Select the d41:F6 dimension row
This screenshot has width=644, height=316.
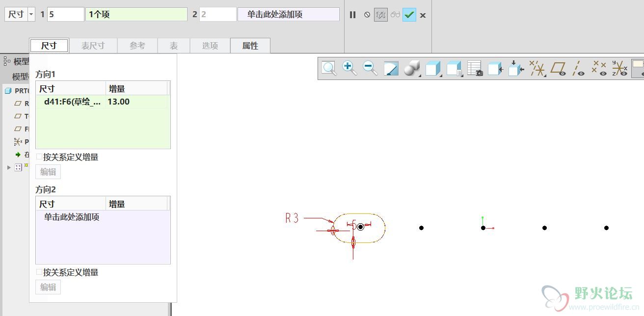pos(102,102)
